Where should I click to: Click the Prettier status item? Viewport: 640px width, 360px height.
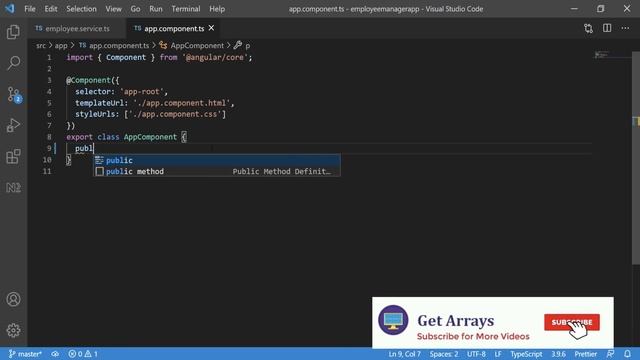586,354
